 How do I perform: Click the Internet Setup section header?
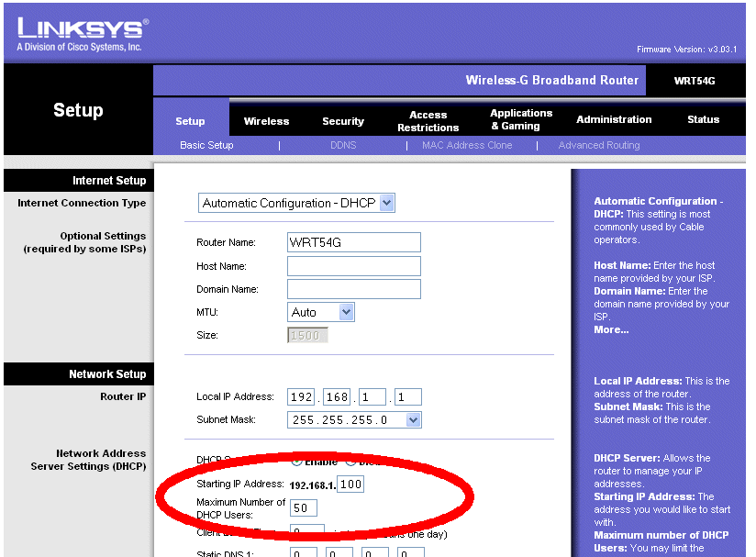[109, 181]
